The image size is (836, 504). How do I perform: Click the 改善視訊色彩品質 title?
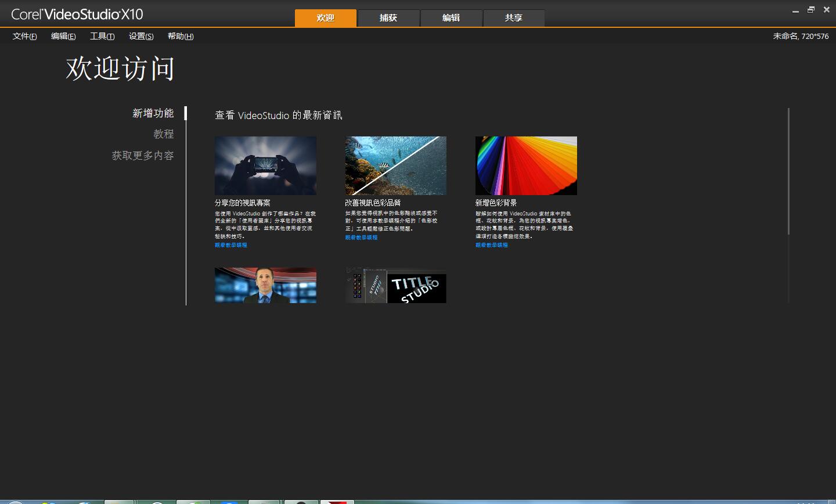(373, 203)
